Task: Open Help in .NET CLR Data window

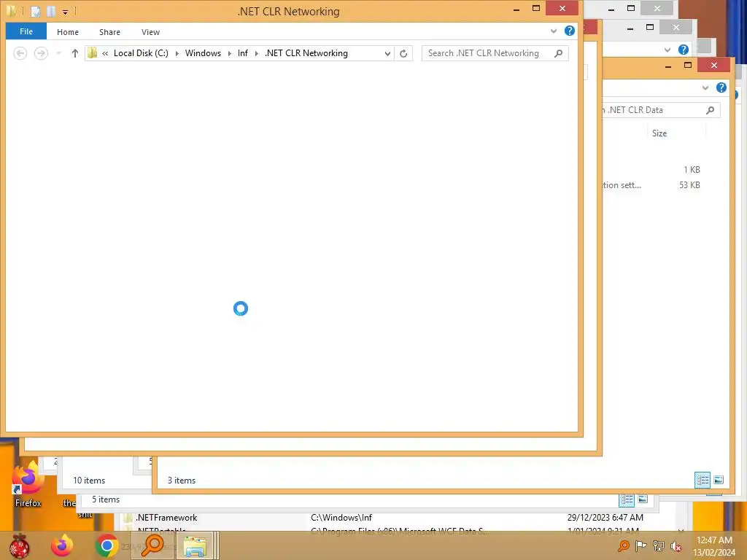Action: 721,87
